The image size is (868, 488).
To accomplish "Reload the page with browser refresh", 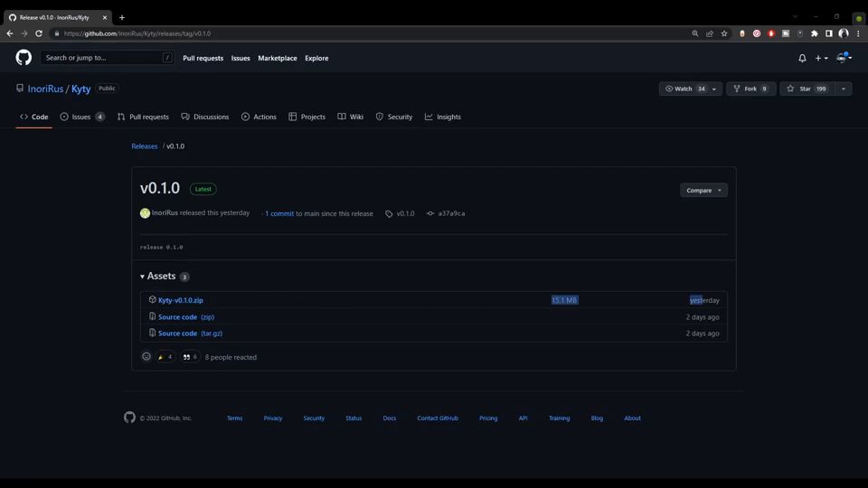I will tap(39, 33).
